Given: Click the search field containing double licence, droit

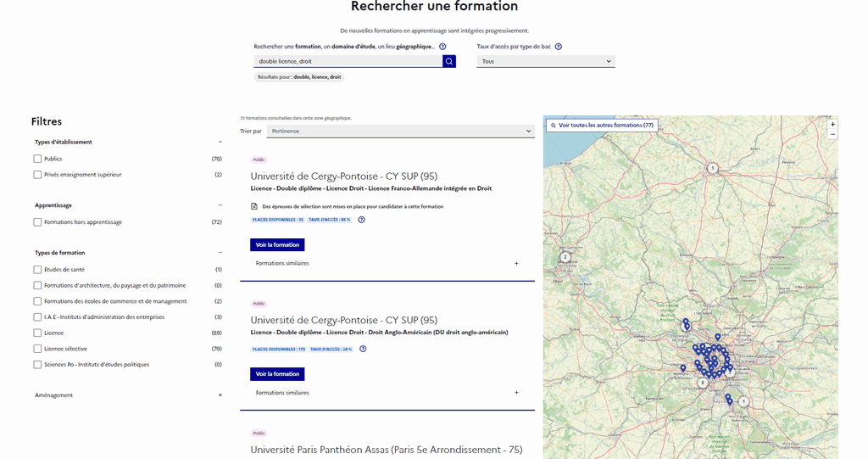Looking at the screenshot, I should (348, 62).
